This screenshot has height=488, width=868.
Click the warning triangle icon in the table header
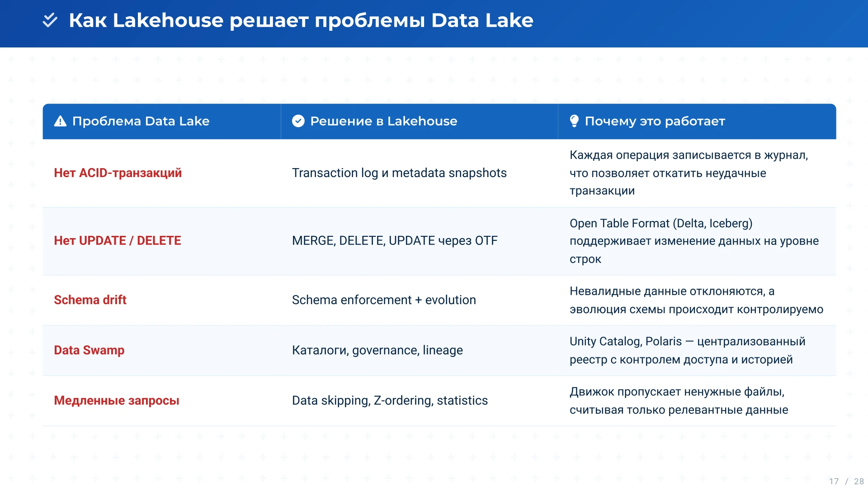point(60,121)
